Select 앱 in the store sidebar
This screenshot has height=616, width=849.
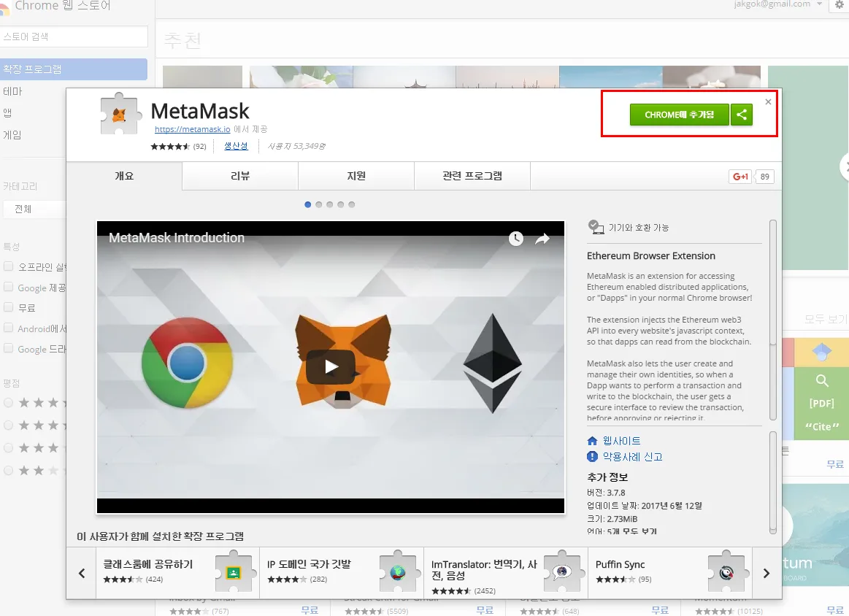click(7, 112)
